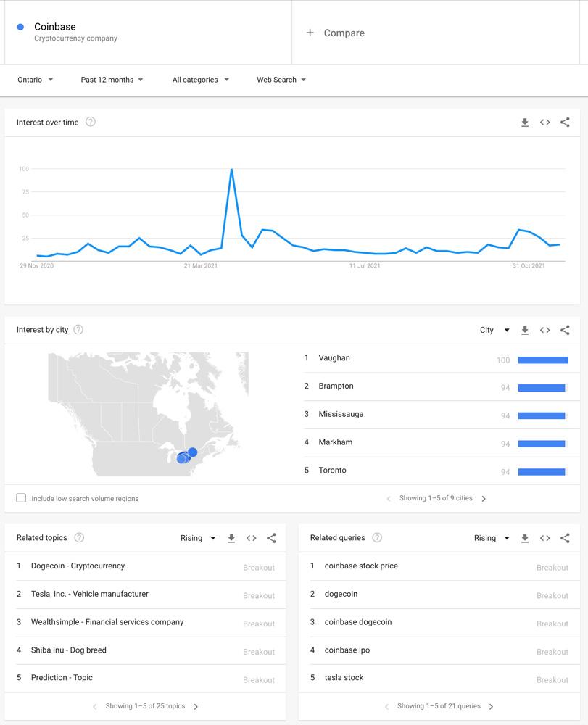The height and width of the screenshot is (725, 588).
Task: Share the Interest by city panel
Action: tap(565, 331)
